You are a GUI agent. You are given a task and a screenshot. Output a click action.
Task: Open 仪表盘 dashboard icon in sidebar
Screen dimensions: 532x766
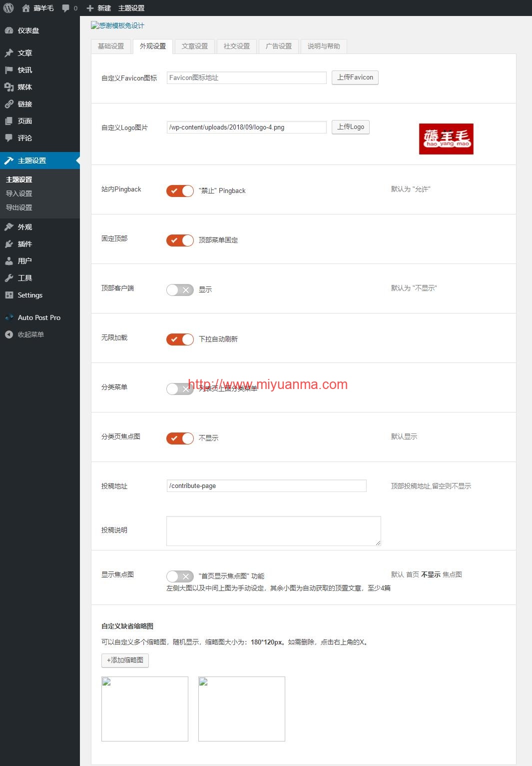pyautogui.click(x=9, y=30)
